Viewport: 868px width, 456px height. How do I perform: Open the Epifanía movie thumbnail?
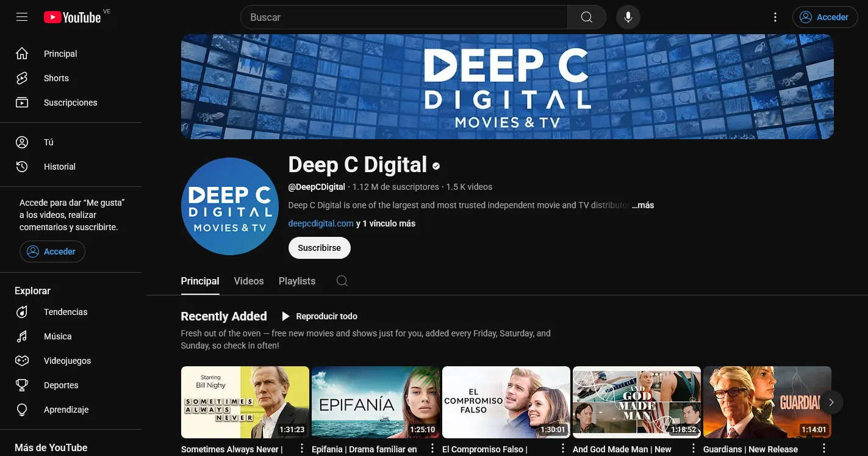point(375,402)
